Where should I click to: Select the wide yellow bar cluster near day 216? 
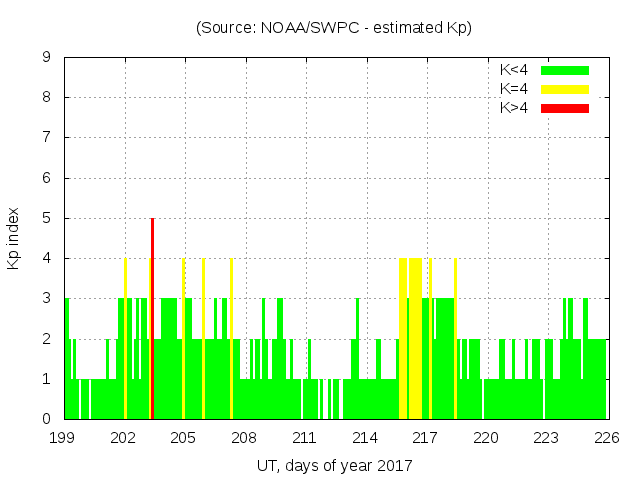[x=411, y=338]
